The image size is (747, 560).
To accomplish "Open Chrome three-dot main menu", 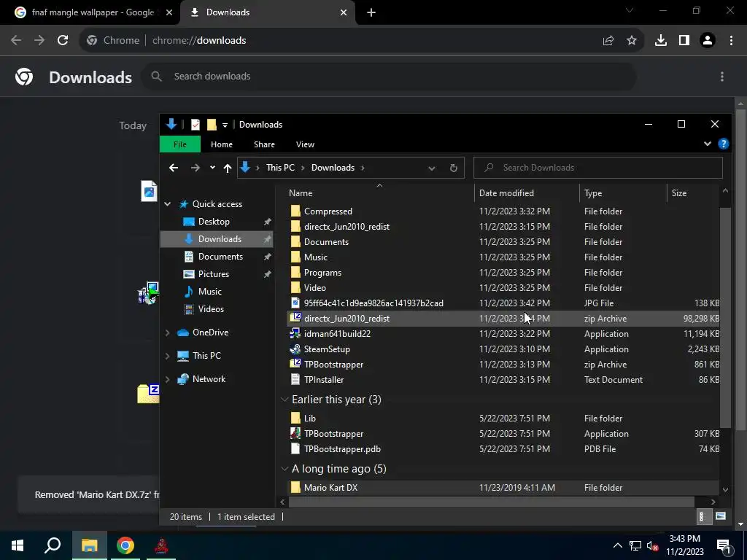I will click(x=731, y=41).
